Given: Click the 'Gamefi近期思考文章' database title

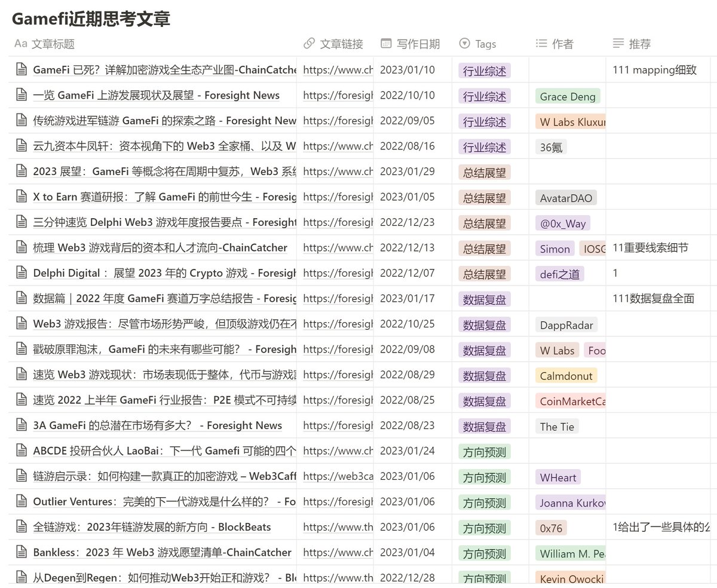Looking at the screenshot, I should tap(91, 19).
